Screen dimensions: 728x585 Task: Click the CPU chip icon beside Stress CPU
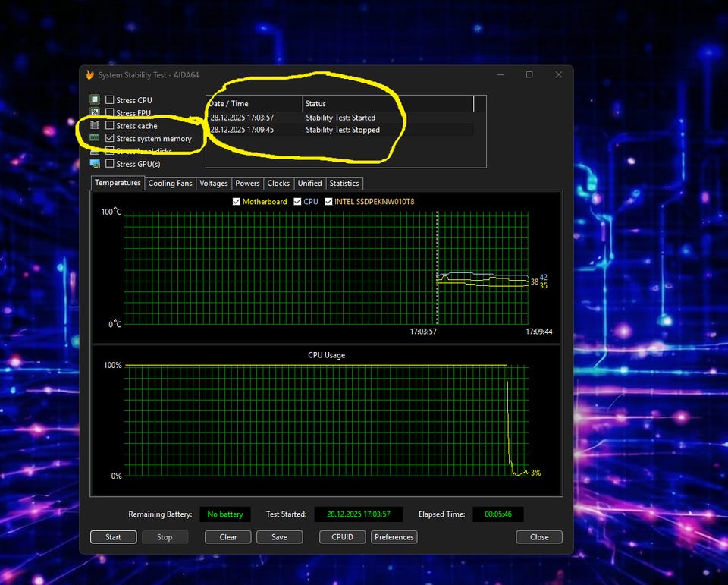pyautogui.click(x=95, y=100)
